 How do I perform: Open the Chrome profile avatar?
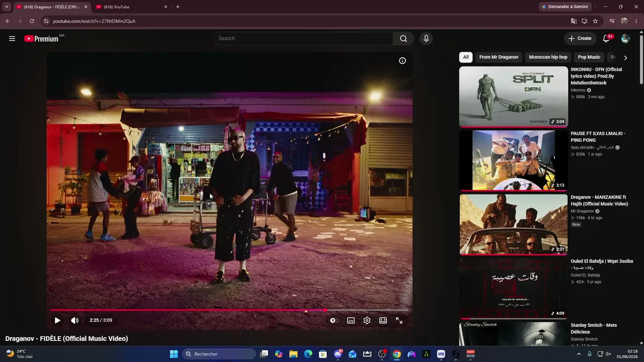[x=624, y=21]
